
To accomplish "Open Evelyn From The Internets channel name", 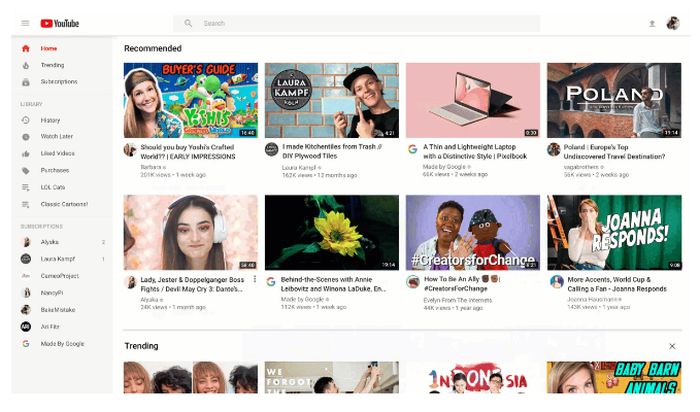I will click(458, 300).
